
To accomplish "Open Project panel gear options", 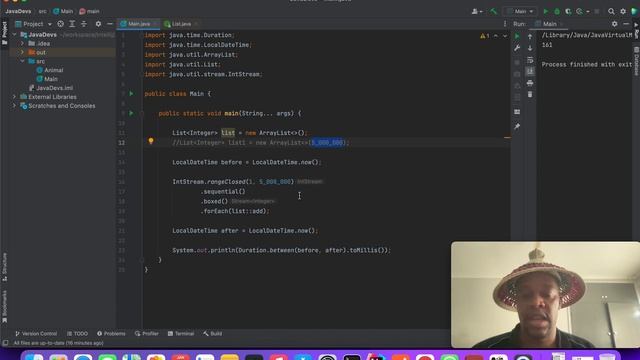I will tap(98, 24).
